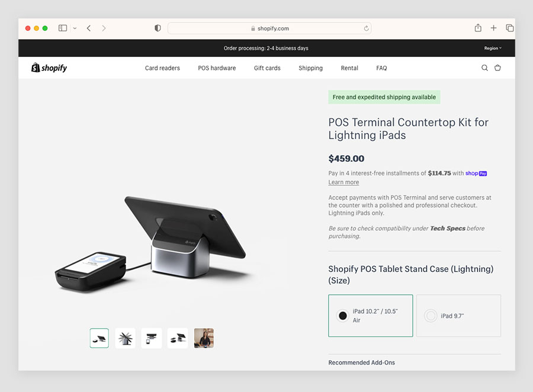Open the FAQ menu item

(x=381, y=68)
